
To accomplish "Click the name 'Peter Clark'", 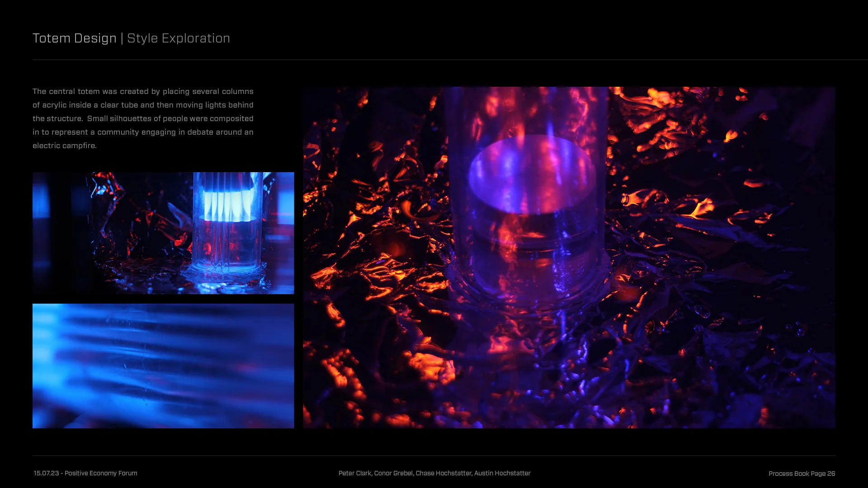I will [355, 473].
